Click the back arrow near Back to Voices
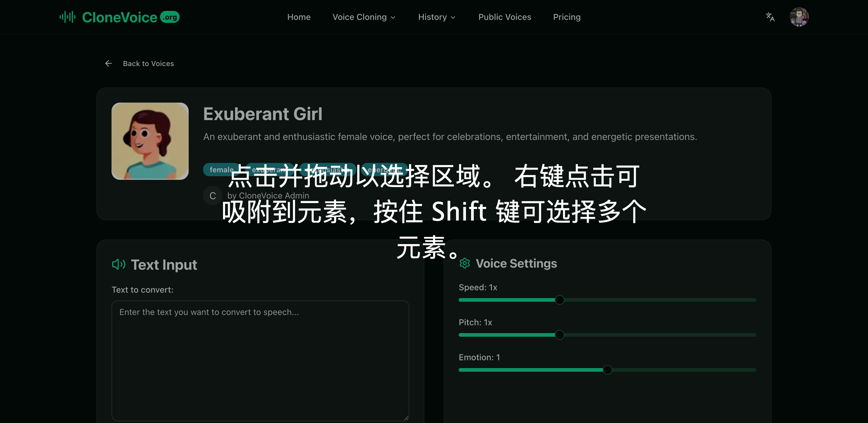 [x=108, y=63]
